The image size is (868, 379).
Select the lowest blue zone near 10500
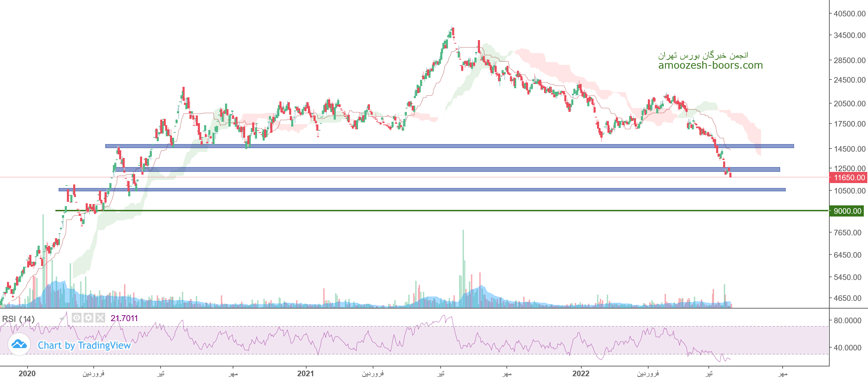418,190
